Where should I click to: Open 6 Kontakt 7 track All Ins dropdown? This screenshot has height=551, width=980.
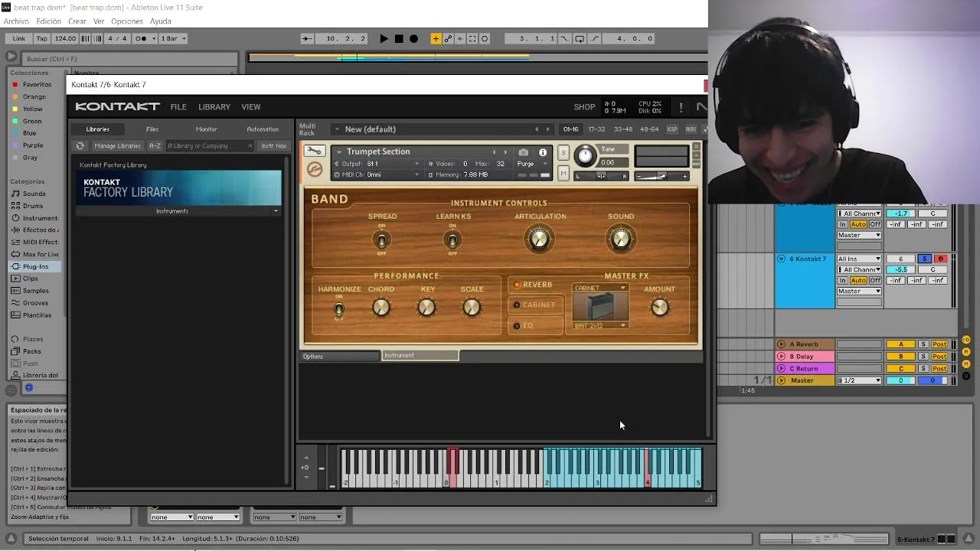(859, 259)
